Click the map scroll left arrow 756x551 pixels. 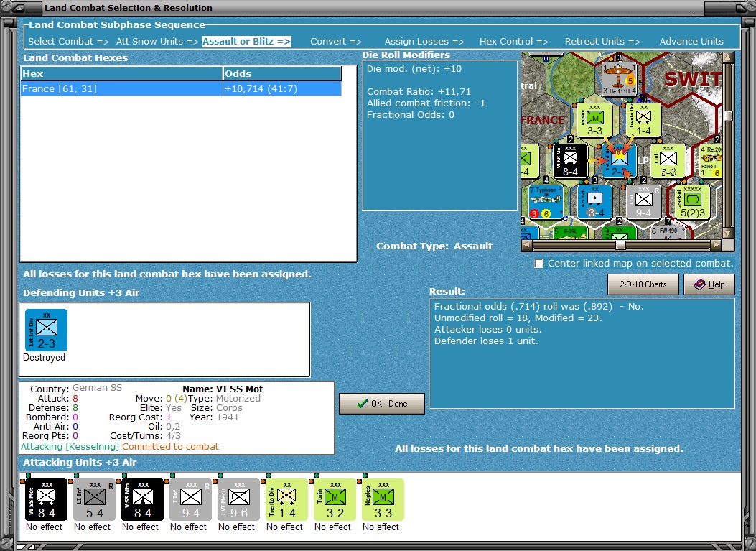point(527,246)
